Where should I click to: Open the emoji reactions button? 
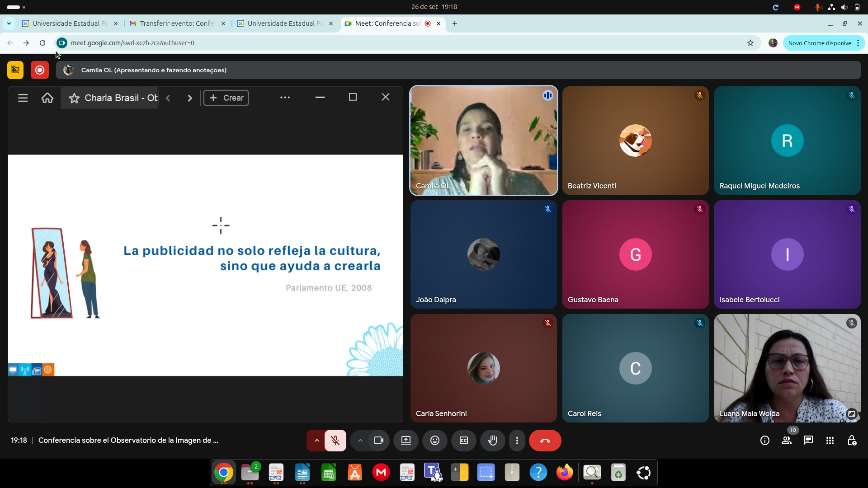[x=434, y=441]
